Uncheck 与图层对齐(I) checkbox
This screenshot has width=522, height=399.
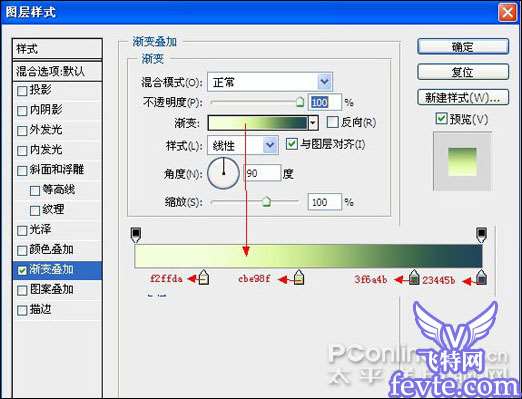click(292, 144)
